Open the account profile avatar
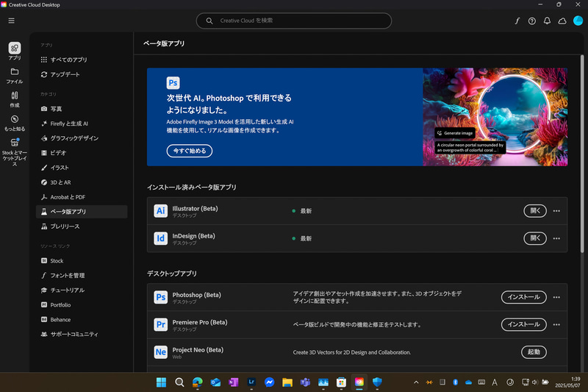The width and height of the screenshot is (588, 392). point(578,21)
